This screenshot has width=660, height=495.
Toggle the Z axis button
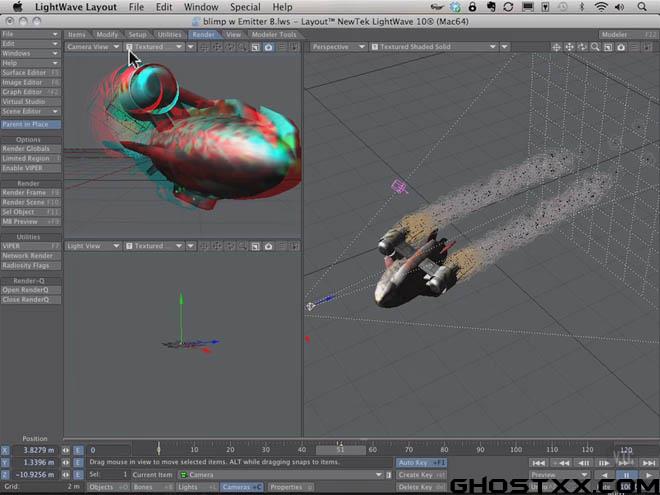5,474
